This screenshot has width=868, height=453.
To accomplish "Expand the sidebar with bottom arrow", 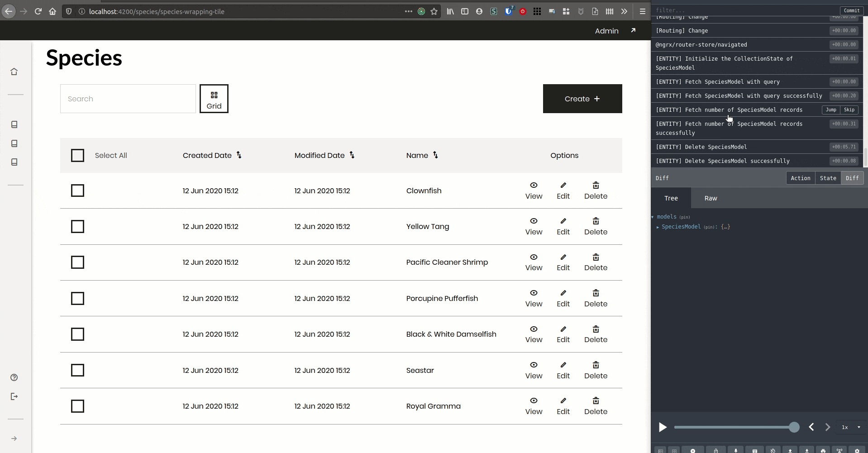I will pos(14,439).
